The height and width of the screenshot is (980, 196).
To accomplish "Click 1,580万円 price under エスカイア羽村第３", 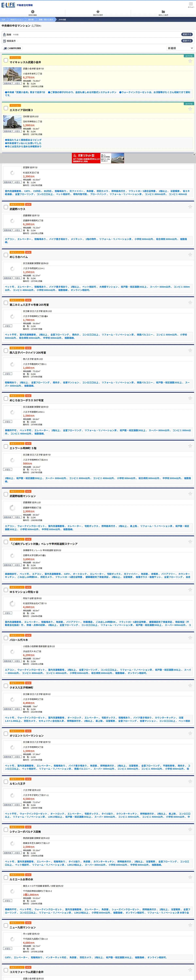I will click(29, 125).
